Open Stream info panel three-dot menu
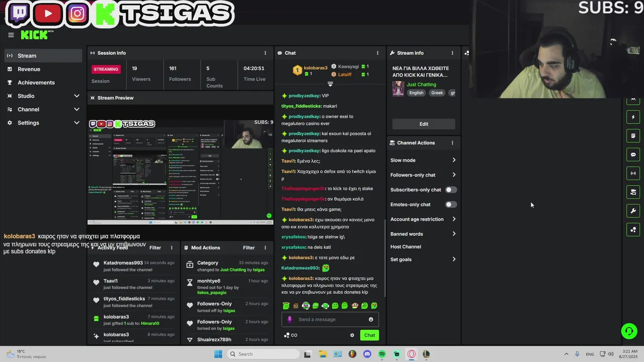 coord(452,53)
